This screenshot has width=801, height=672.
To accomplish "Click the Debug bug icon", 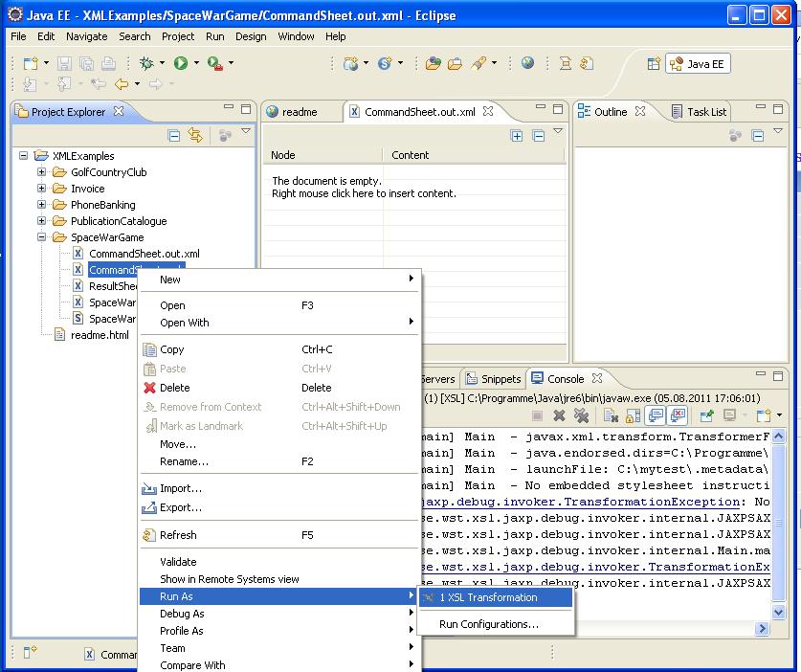I will click(146, 63).
